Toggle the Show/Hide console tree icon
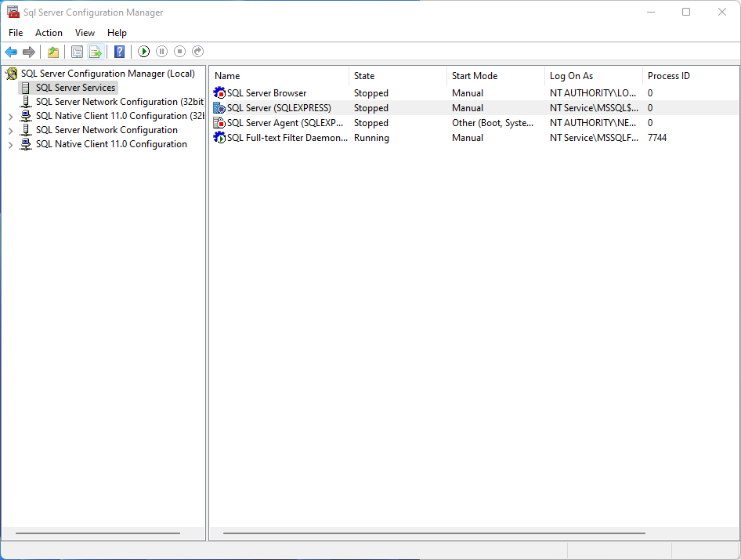 (x=77, y=52)
